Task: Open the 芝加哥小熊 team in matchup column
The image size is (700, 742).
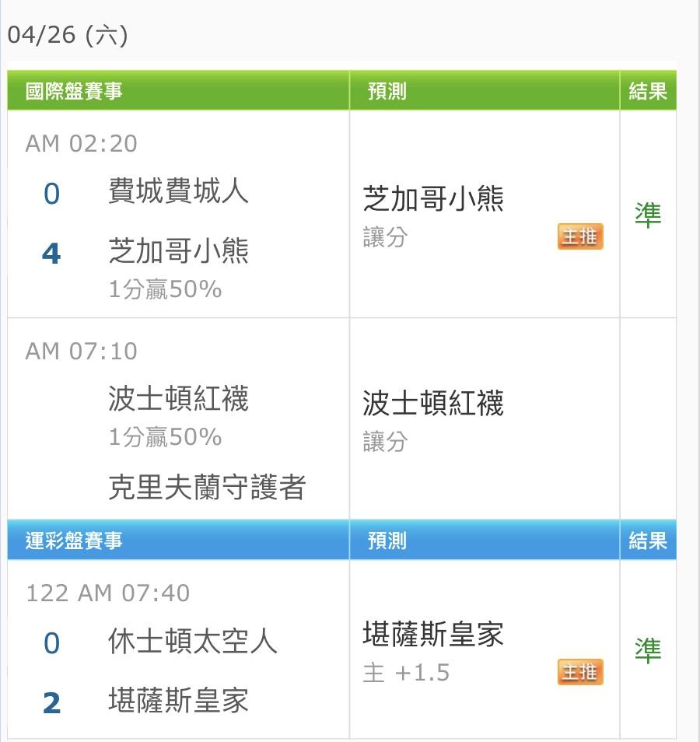Action: click(178, 250)
